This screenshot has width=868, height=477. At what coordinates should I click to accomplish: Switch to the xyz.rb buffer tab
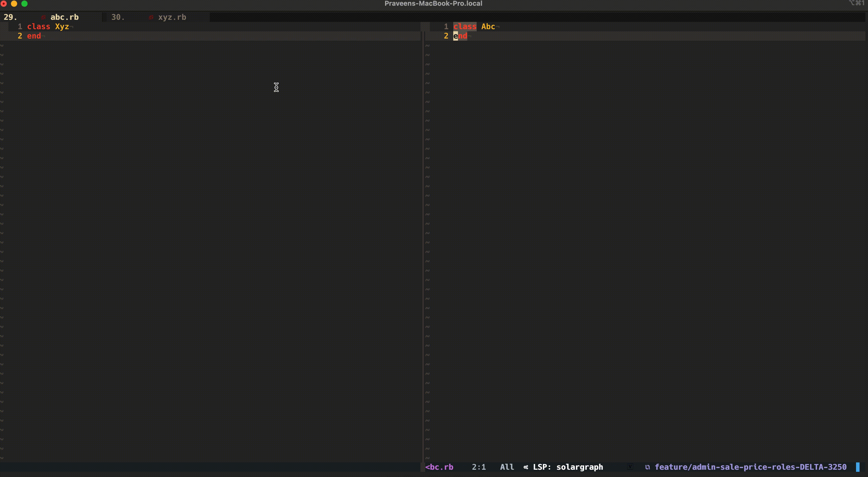172,17
